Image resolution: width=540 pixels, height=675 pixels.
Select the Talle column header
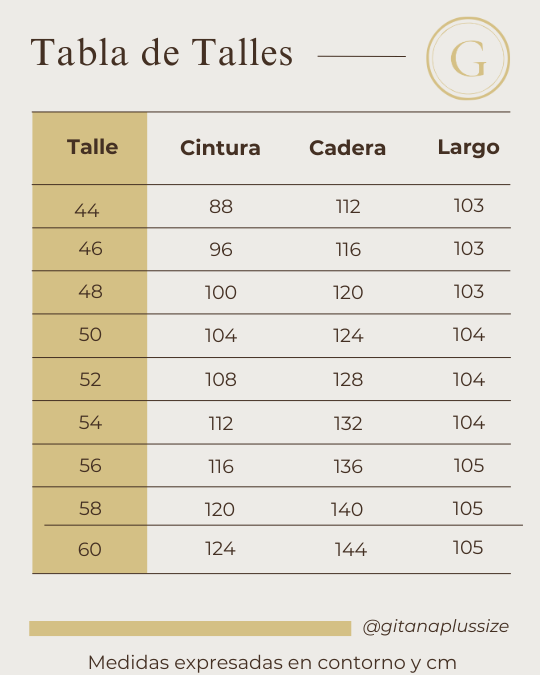point(93,147)
